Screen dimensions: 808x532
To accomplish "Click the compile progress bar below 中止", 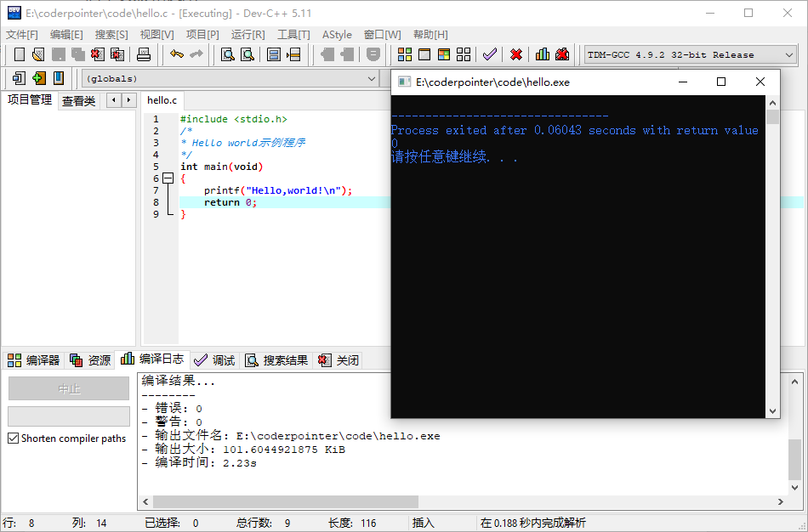I will pyautogui.click(x=69, y=416).
